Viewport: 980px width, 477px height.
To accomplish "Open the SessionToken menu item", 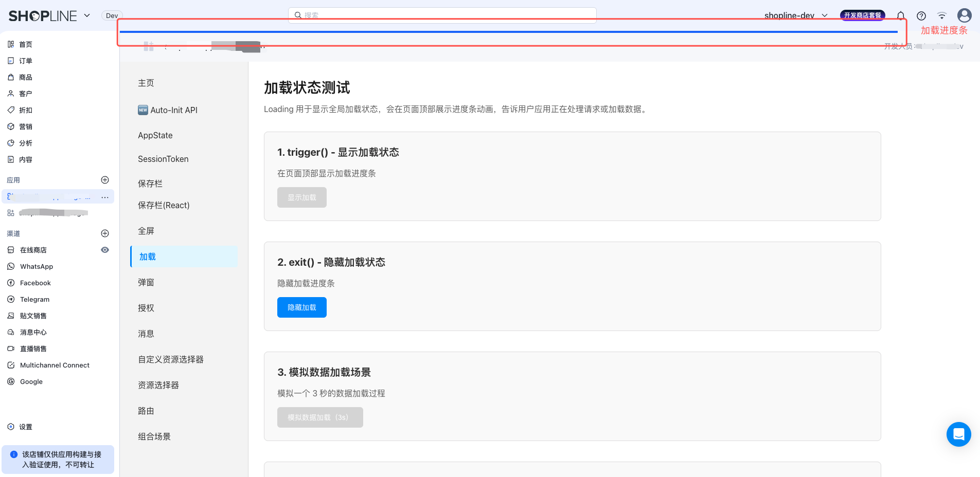I will click(163, 159).
